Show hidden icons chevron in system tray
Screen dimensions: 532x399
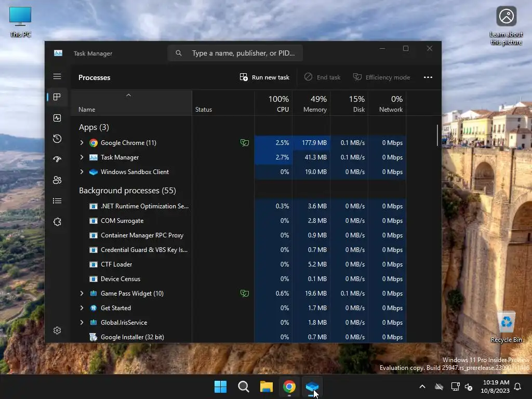point(422,387)
